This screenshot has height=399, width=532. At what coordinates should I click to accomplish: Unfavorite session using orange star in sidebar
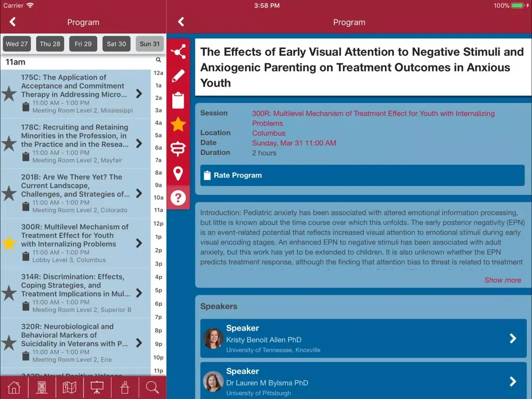(x=178, y=125)
